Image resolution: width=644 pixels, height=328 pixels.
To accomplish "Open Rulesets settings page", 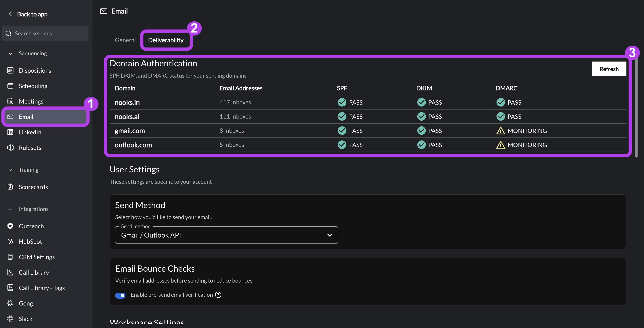I will click(30, 147).
